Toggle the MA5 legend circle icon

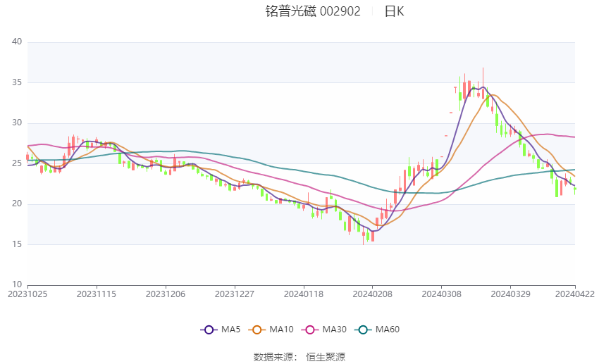click(x=209, y=330)
